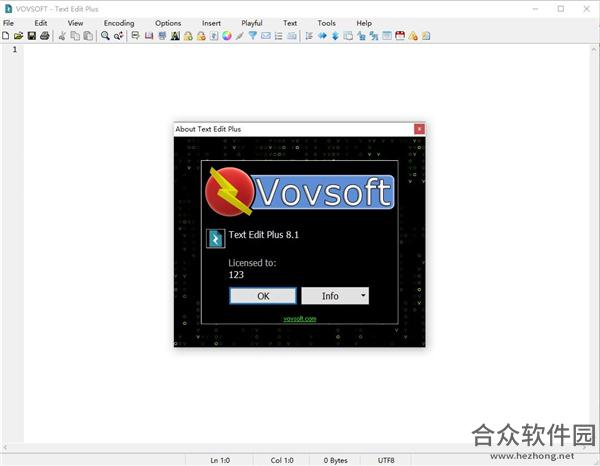This screenshot has width=600, height=466.
Task: Open the Text menu
Action: [x=290, y=23]
